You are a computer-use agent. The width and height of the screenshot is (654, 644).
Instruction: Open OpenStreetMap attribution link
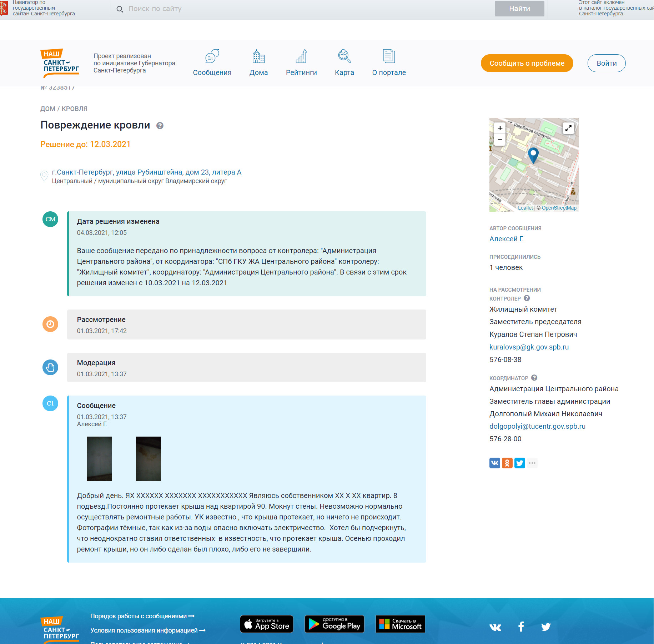coord(559,208)
